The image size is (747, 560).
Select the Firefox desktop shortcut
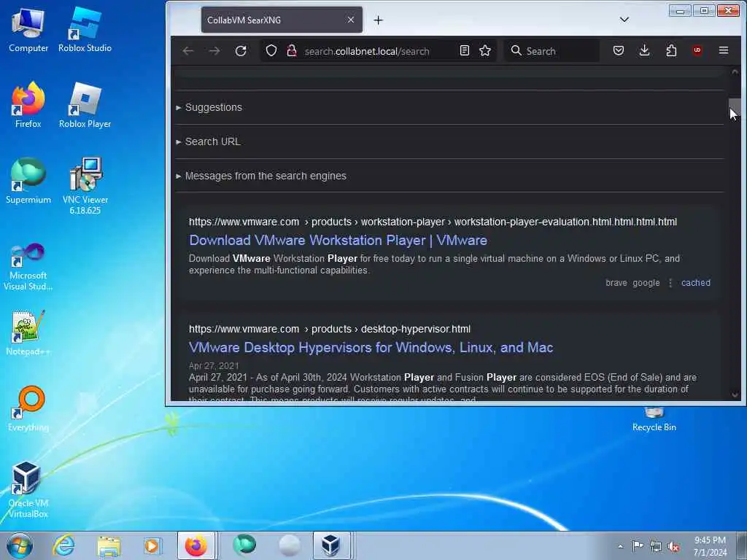pos(28,105)
